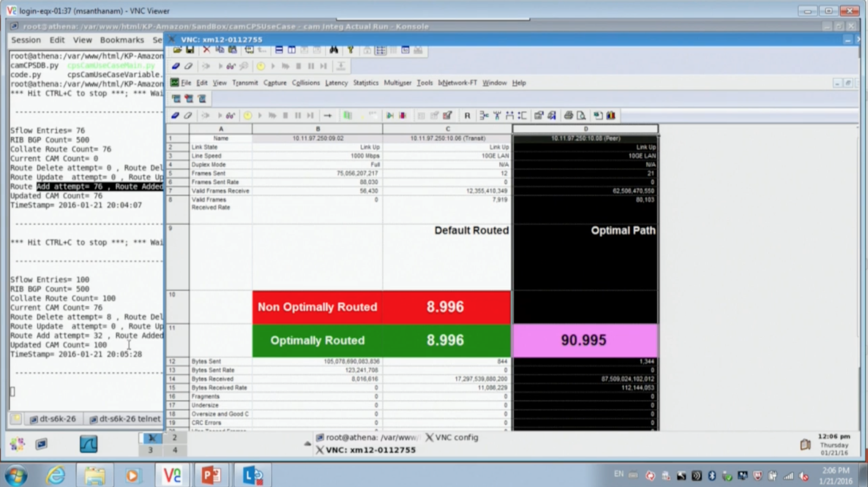
Task: Click the up arrow expander beside KDE taskbar
Action: 308,443
